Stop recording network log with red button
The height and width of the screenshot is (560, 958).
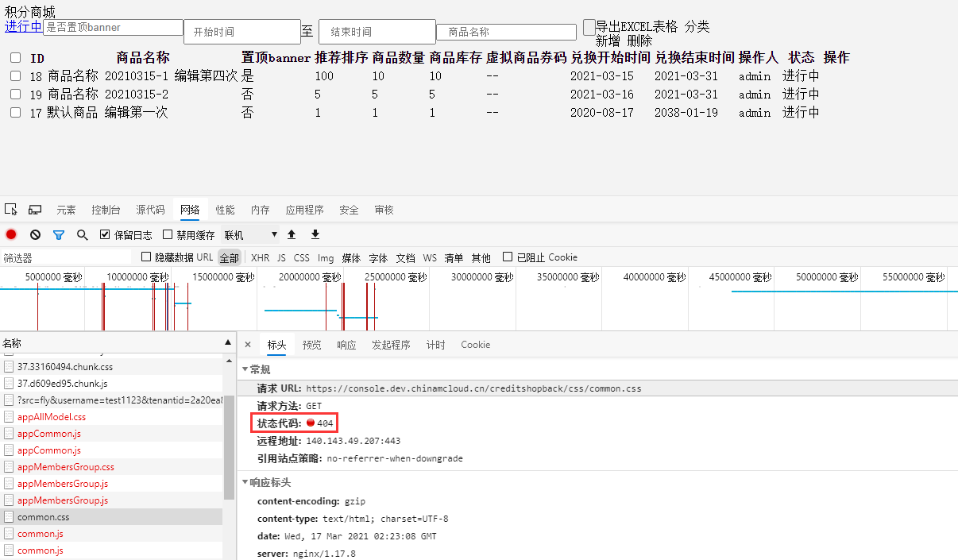pyautogui.click(x=11, y=235)
